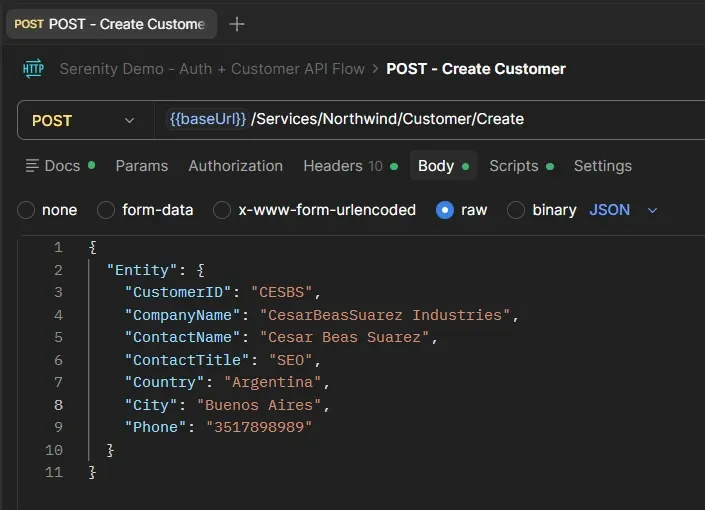
Task: Click the /Services/Northwind/Customer/Create URL field
Action: [x=388, y=119]
